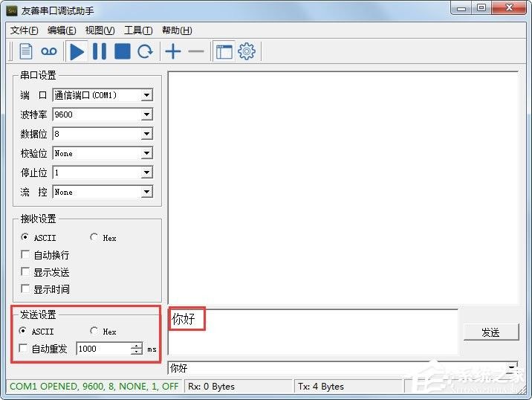The width and height of the screenshot is (532, 400).
Task: Open the 校验位 None dropdown
Action: pos(146,153)
